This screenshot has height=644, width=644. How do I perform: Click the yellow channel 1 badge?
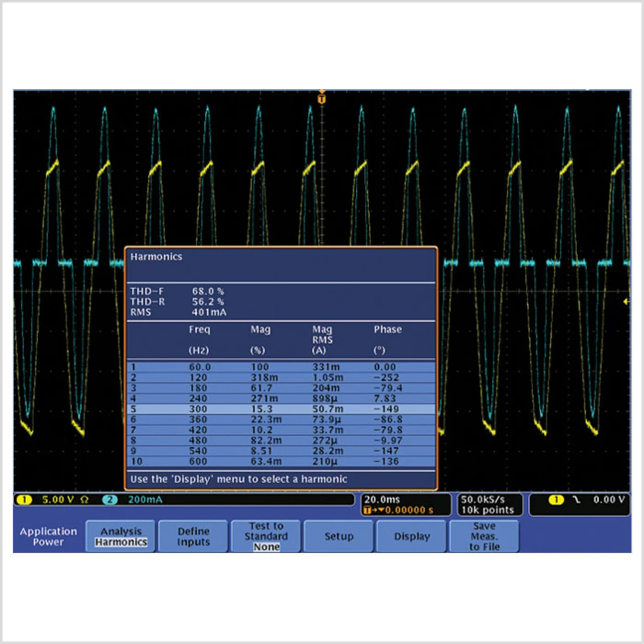point(24,500)
